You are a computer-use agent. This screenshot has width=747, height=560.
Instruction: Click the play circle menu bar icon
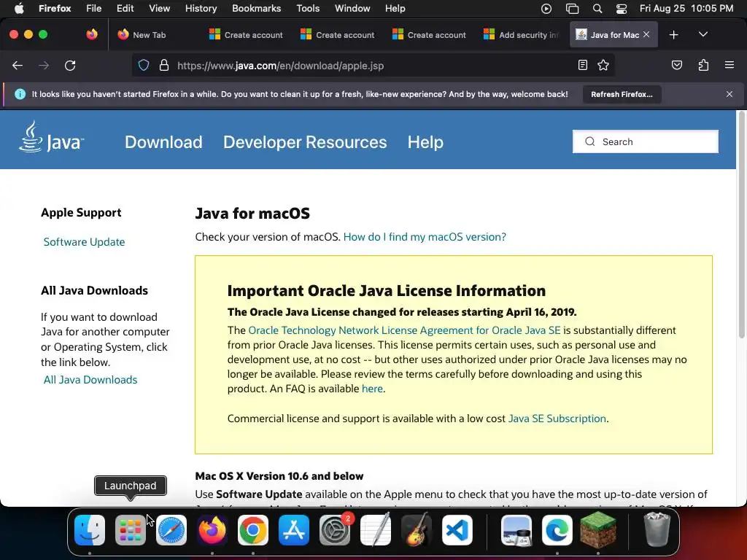point(546,8)
